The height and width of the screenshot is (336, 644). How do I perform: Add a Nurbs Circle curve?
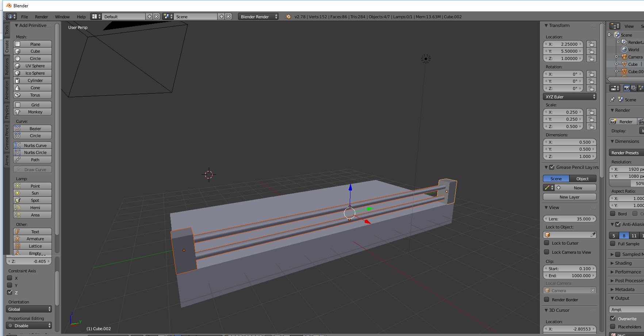tap(32, 152)
